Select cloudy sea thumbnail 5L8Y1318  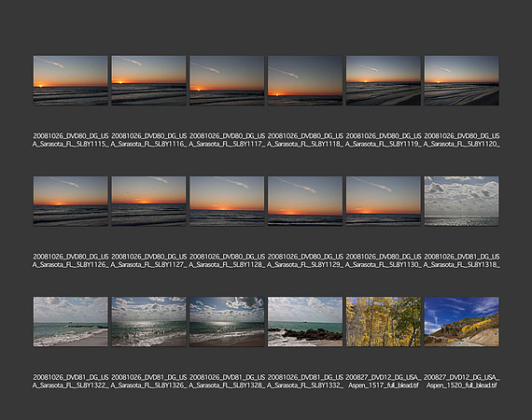coord(461,201)
